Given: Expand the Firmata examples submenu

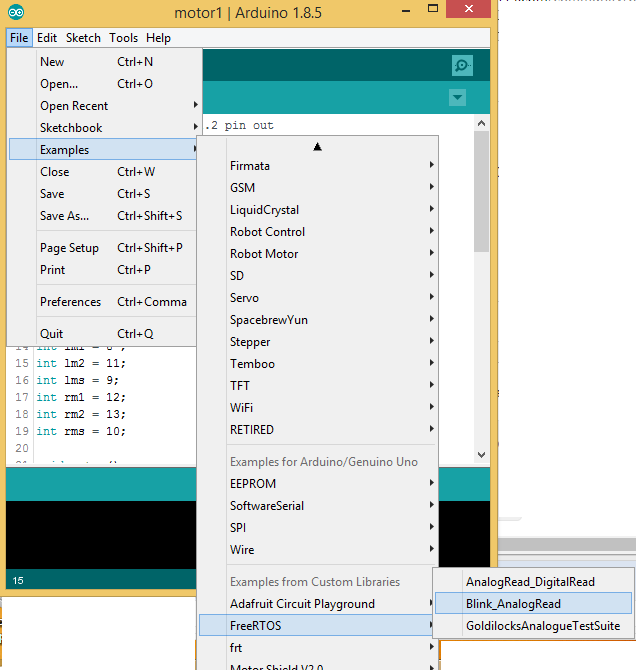Looking at the screenshot, I should (249, 166).
